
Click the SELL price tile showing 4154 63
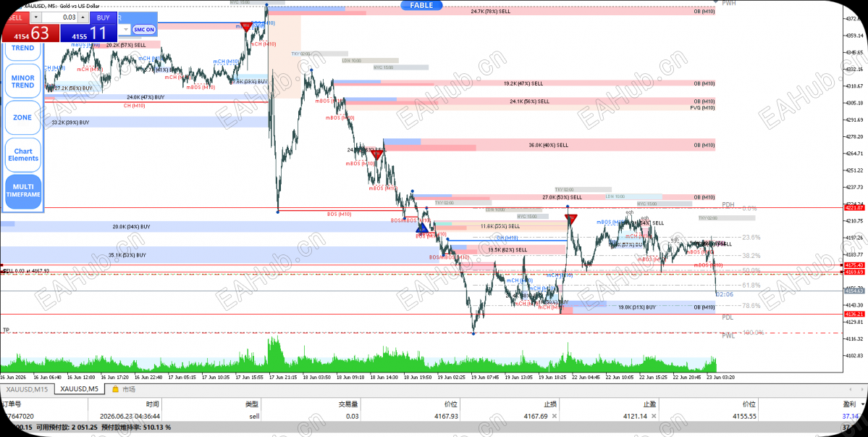30,33
